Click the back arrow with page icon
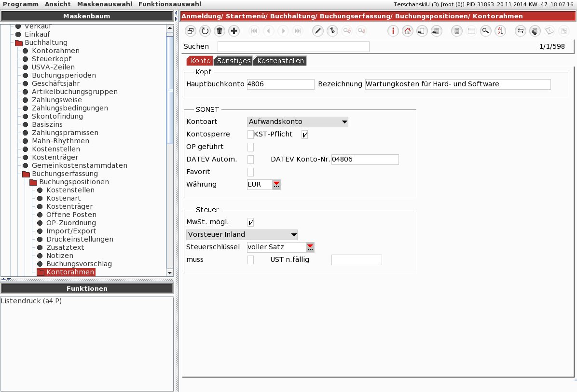The height and width of the screenshot is (392, 577). coord(422,31)
